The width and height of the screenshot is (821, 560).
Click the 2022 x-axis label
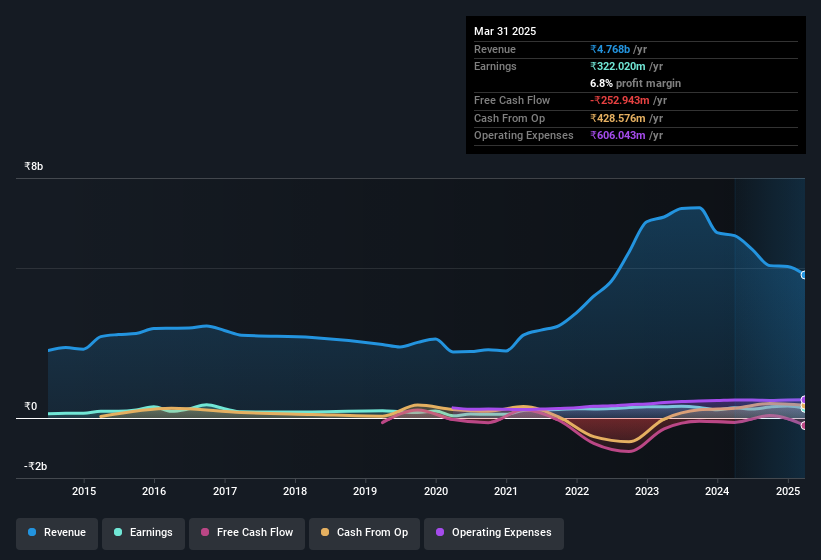coord(576,491)
